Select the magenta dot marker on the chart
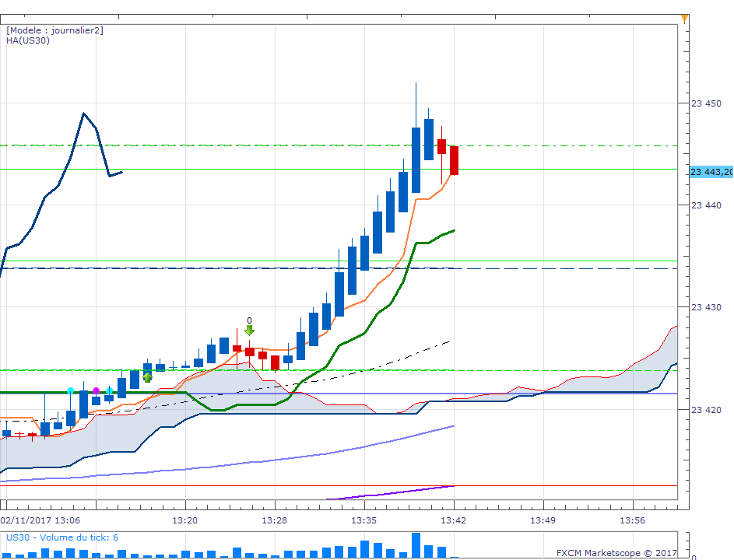The image size is (734, 560). pyautogui.click(x=96, y=390)
